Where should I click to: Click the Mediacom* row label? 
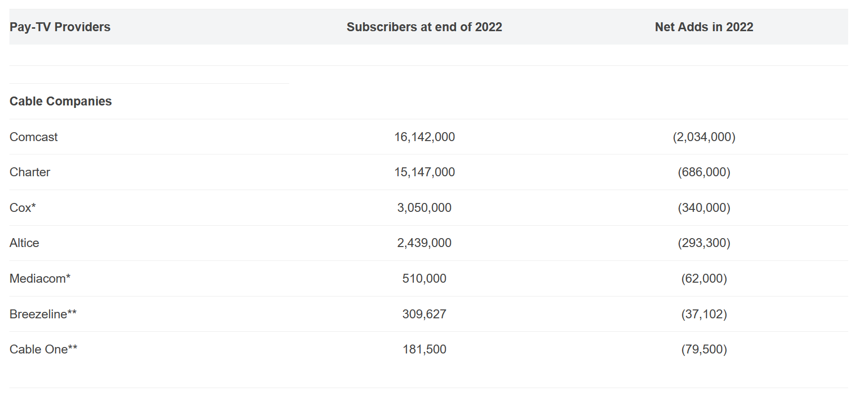[40, 279]
